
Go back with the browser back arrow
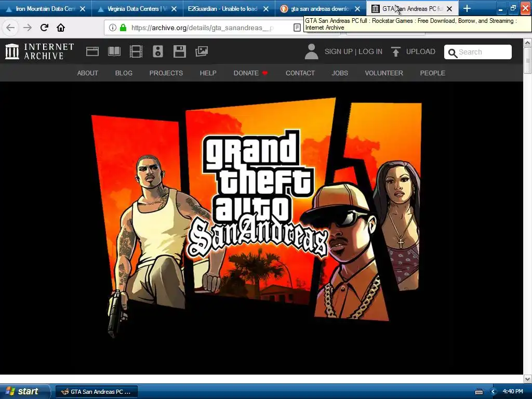10,28
